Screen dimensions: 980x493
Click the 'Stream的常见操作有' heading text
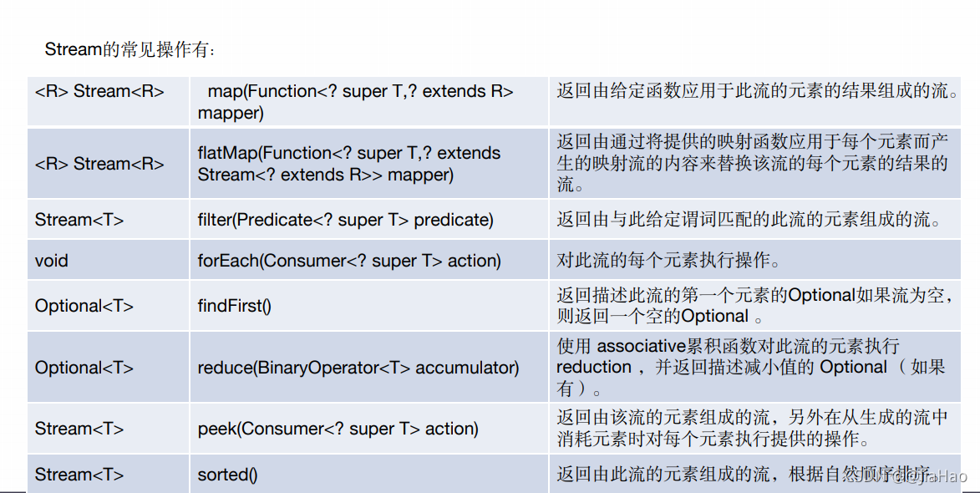coord(130,49)
